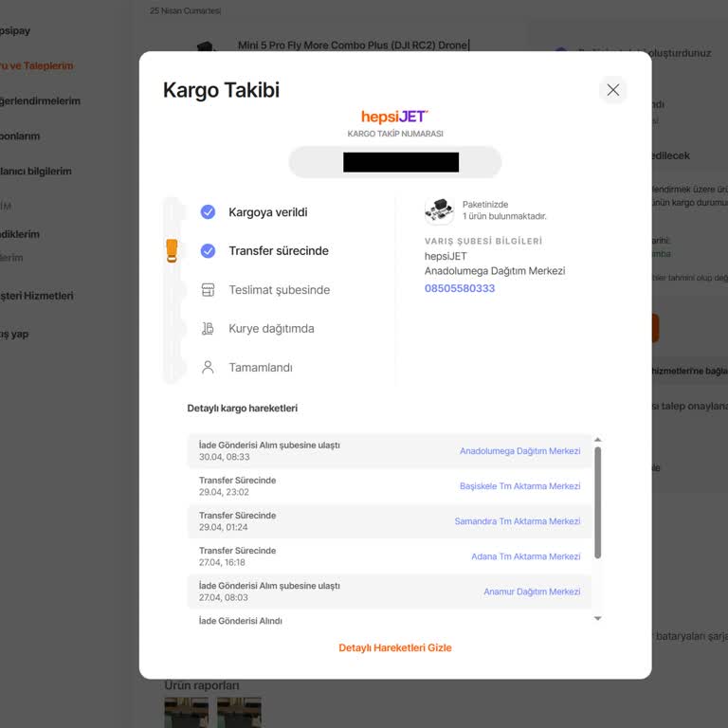Click the Tamamlandı step label
Viewport: 728px width, 728px height.
click(261, 367)
